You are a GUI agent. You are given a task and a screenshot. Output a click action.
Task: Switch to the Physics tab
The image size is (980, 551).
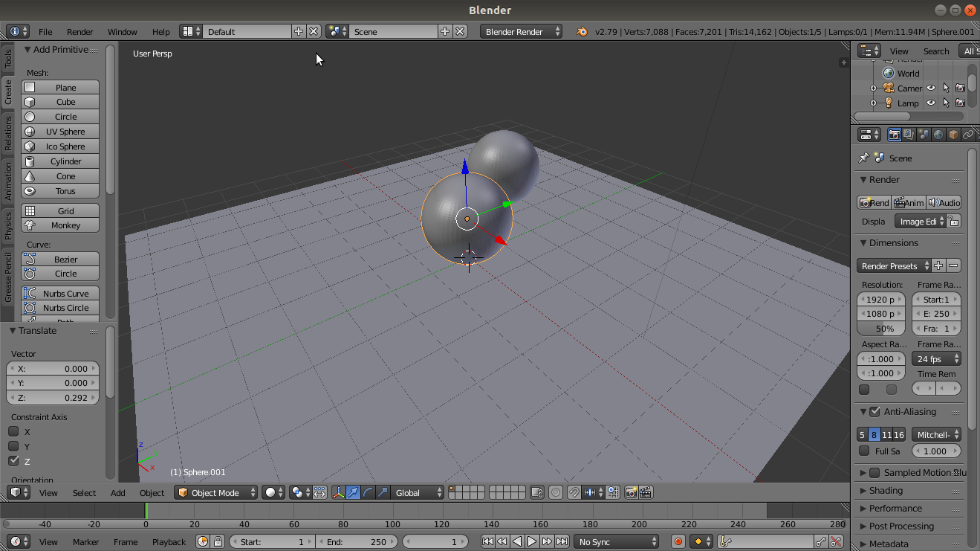coord(8,225)
